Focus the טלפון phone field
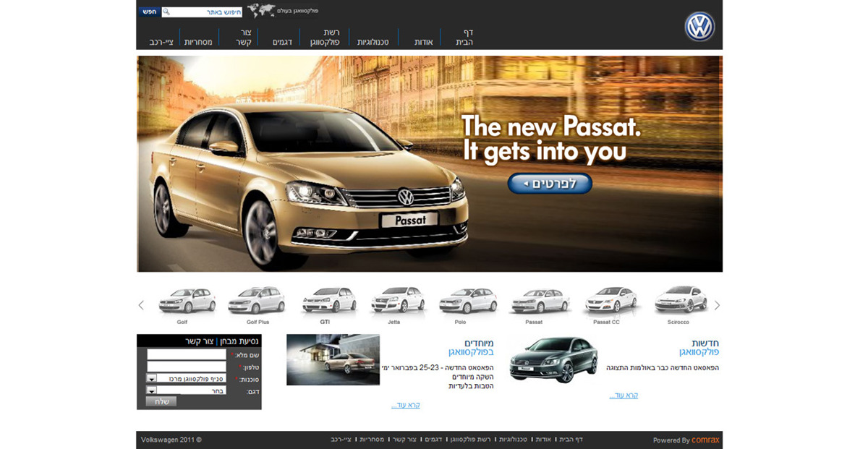The image size is (868, 449). click(187, 367)
